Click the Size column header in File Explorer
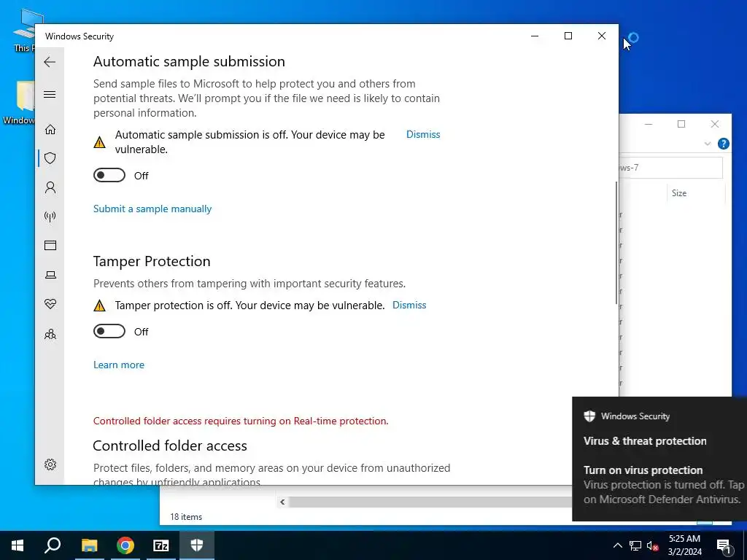Image resolution: width=747 pixels, height=560 pixels. tap(679, 192)
